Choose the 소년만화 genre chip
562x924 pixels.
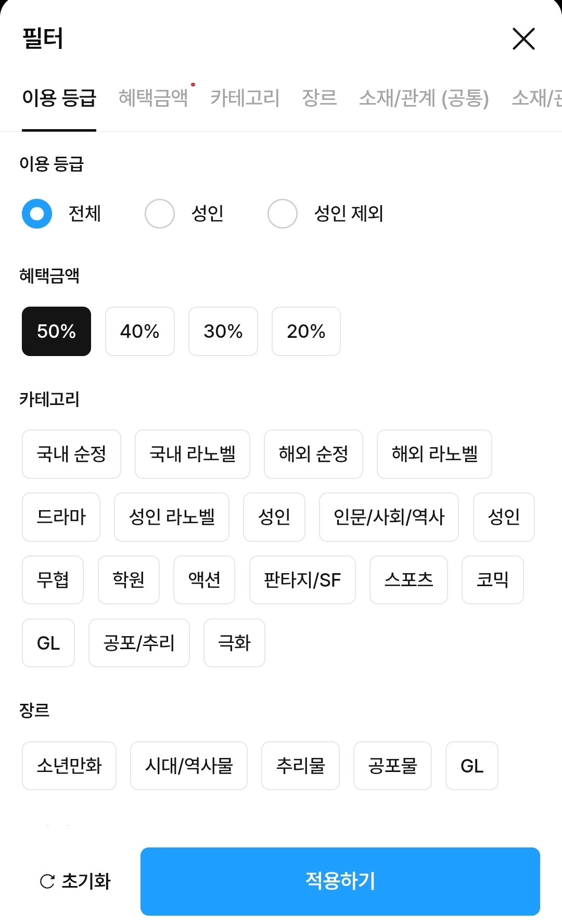[x=69, y=766]
